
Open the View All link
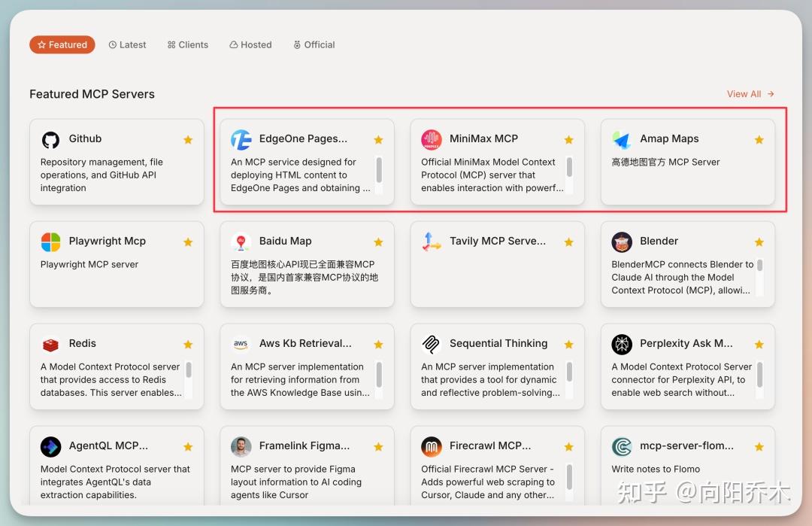[750, 94]
